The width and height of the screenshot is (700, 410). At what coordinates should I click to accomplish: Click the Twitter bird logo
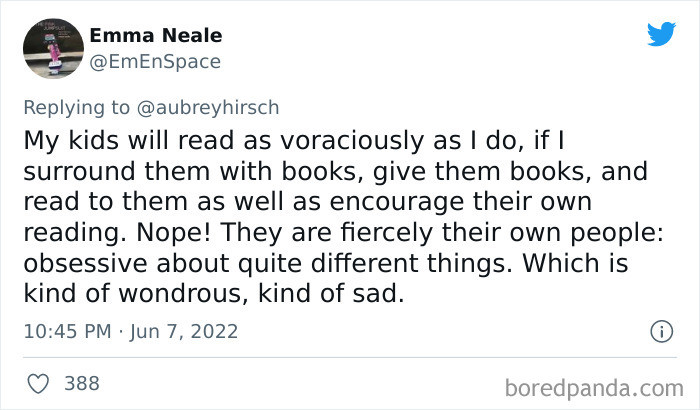[x=661, y=34]
